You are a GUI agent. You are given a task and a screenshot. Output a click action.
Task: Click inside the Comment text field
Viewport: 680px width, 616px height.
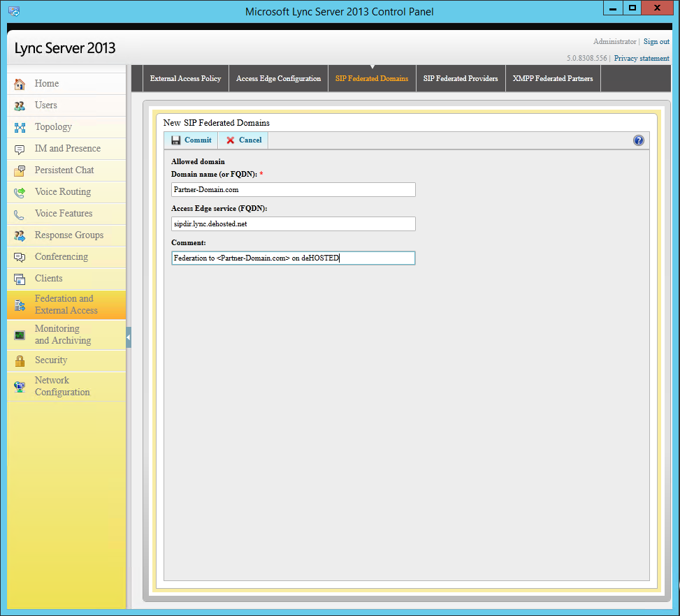pos(294,258)
